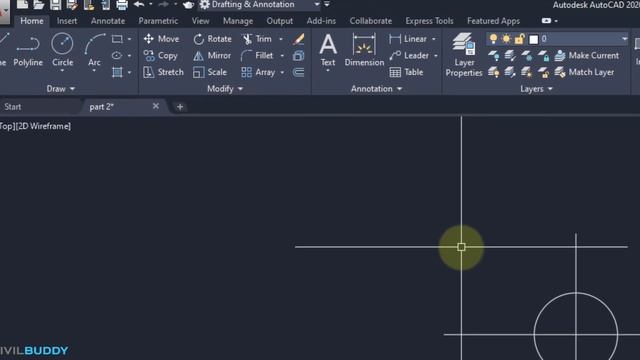This screenshot has height=360, width=640.
Task: Click the Match Layer button
Action: pyautogui.click(x=584, y=72)
